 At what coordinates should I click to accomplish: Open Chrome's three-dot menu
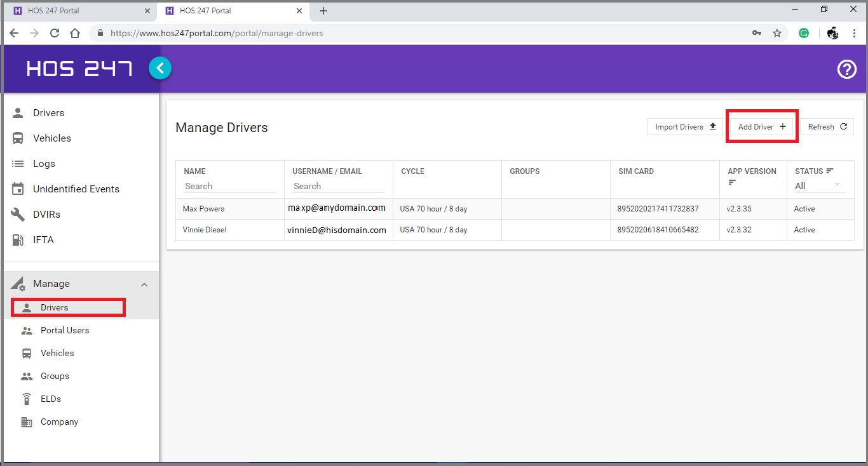pos(855,32)
